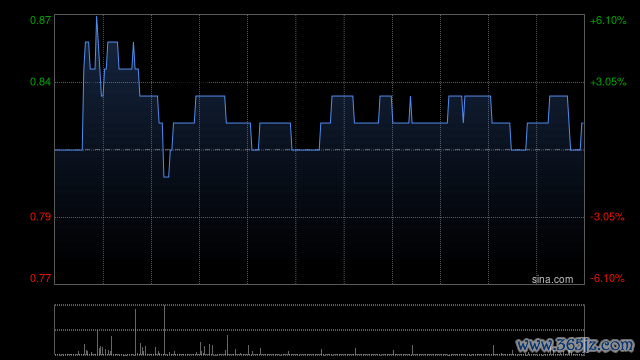
Task: Click the www.365jz.com watermark link
Action: click(x=575, y=345)
